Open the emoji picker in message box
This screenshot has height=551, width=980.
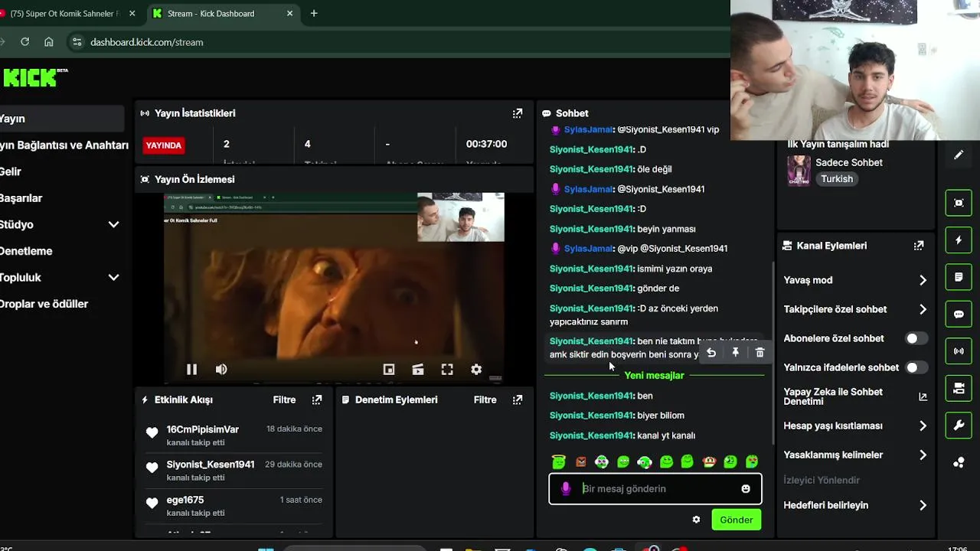point(746,489)
